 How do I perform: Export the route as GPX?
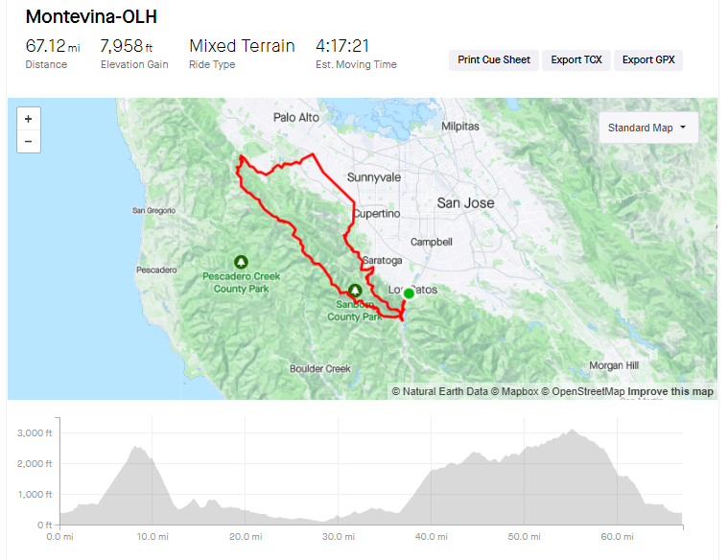point(648,59)
